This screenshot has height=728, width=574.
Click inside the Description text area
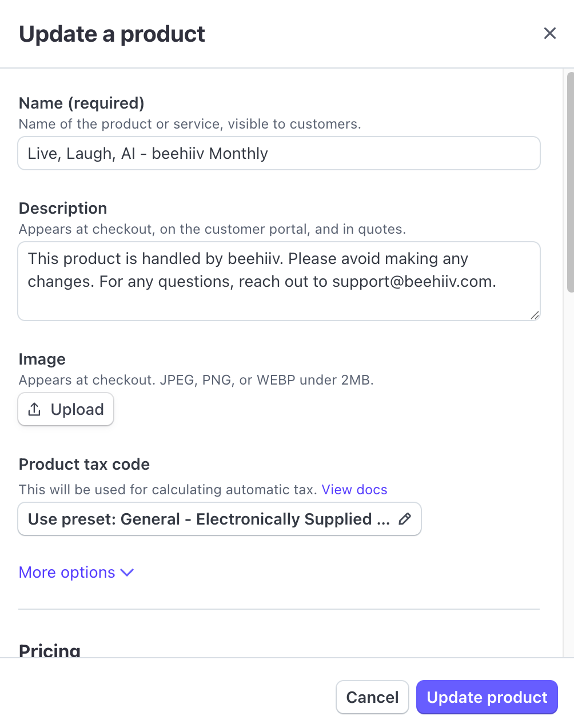coord(278,281)
